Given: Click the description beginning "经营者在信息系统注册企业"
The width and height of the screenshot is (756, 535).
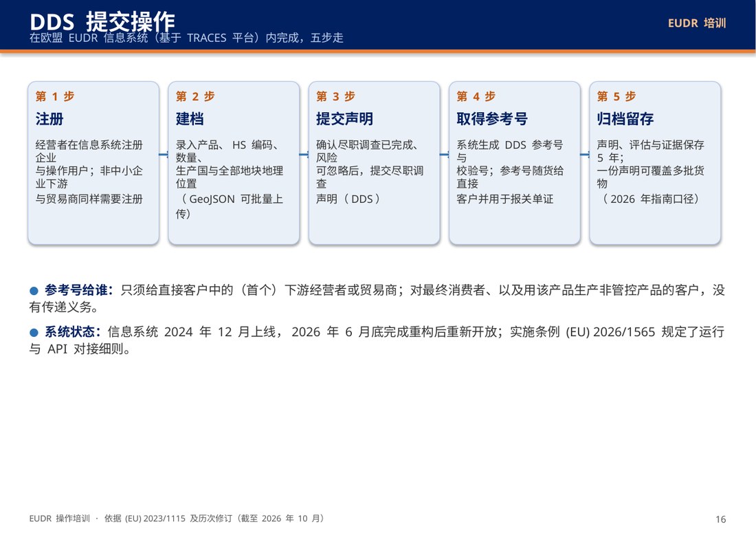Looking at the screenshot, I should tap(89, 172).
